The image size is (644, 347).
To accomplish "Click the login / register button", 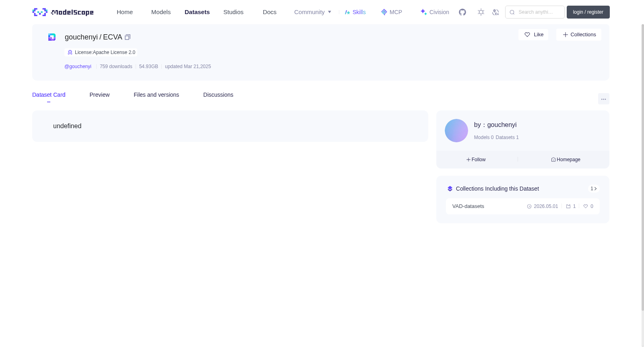I will (x=588, y=12).
